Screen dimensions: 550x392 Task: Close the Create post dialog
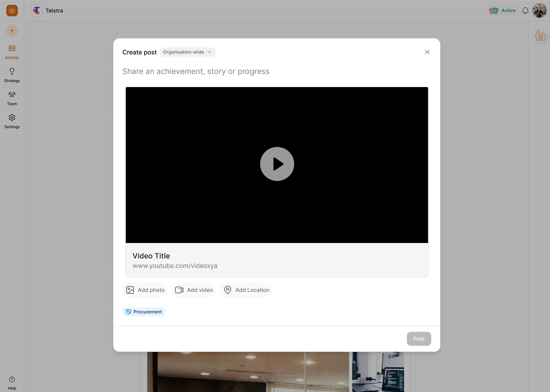[427, 52]
